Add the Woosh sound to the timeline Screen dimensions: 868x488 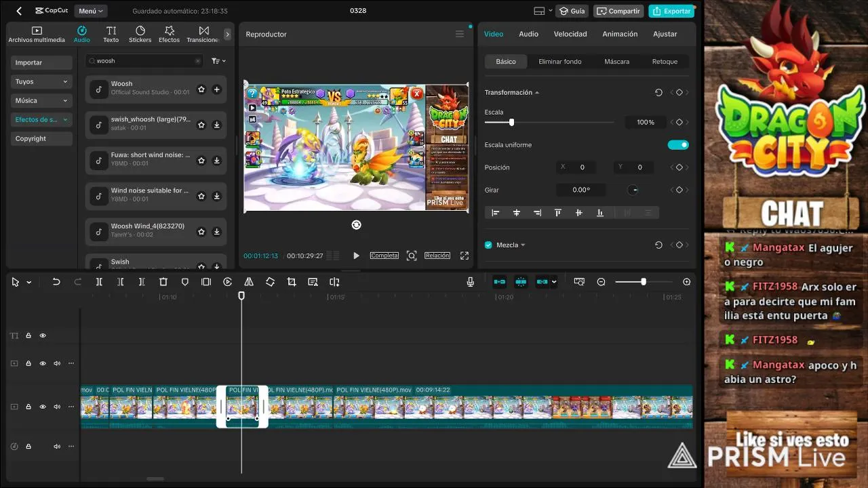(x=217, y=89)
